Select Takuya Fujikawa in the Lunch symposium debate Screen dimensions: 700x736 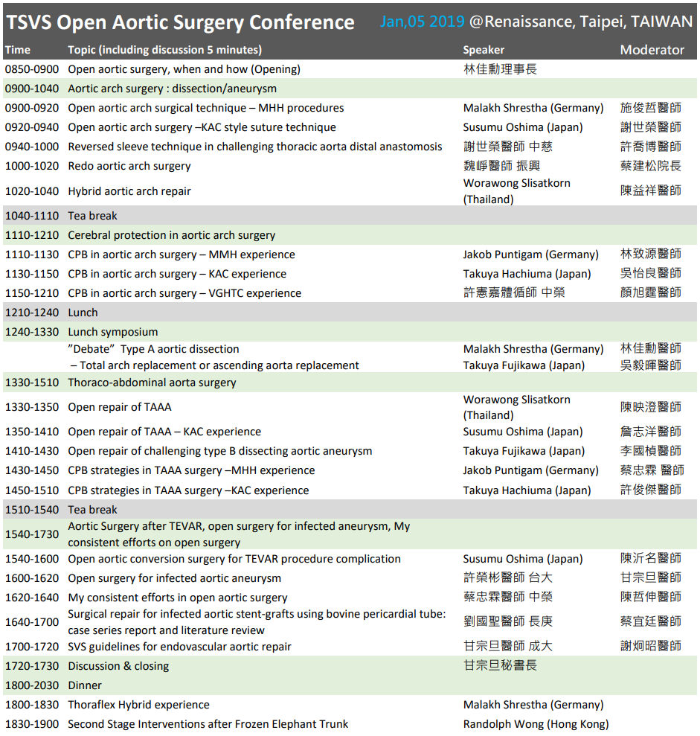(524, 365)
